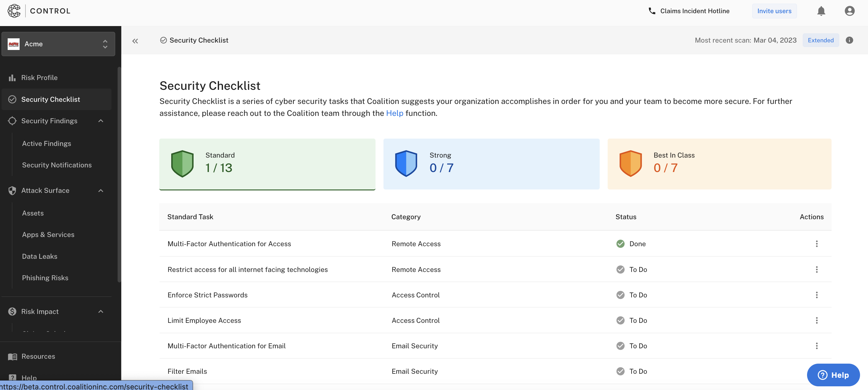This screenshot has height=390, width=868.
Task: Follow the Help link in description
Action: click(394, 113)
